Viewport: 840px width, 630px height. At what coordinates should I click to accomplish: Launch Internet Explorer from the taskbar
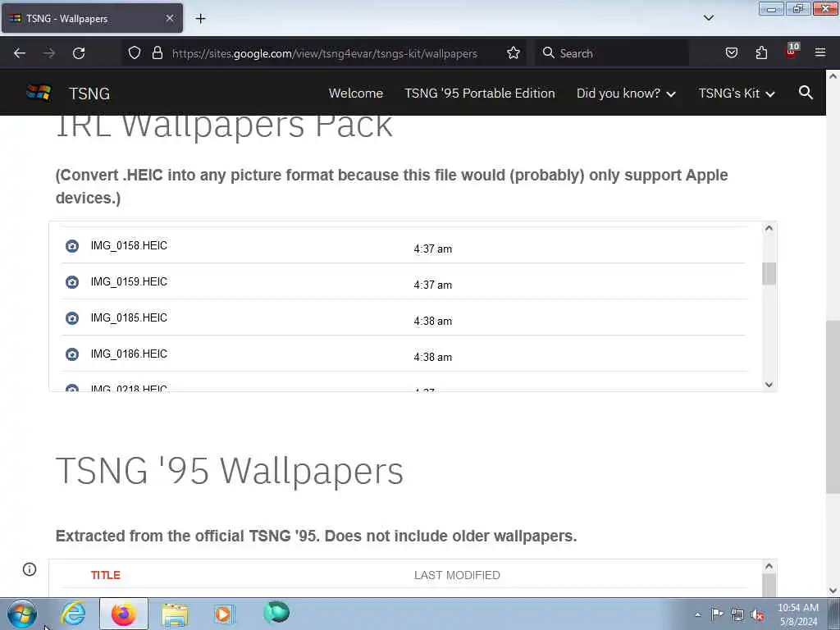[x=73, y=614]
